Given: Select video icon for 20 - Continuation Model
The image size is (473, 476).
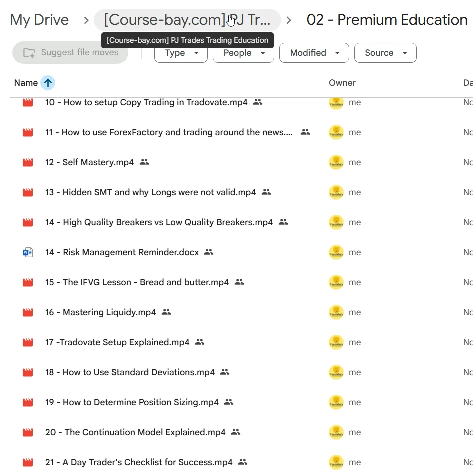Looking at the screenshot, I should pyautogui.click(x=28, y=433).
